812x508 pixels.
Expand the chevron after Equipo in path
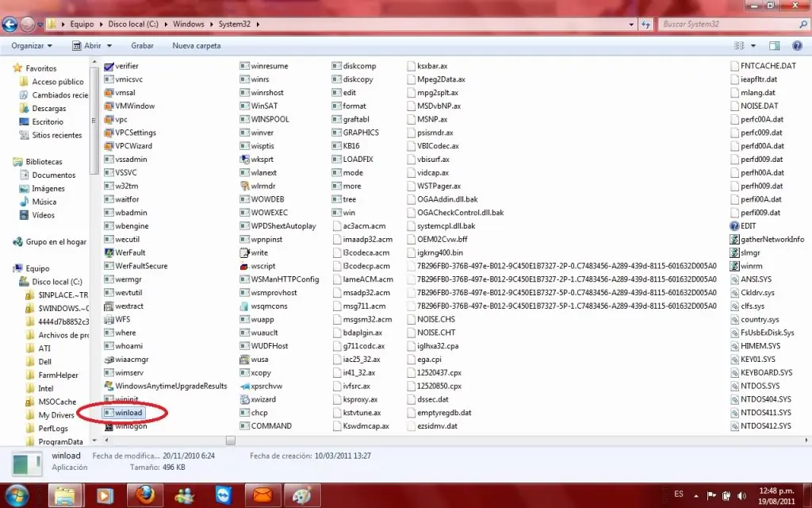[x=101, y=24]
